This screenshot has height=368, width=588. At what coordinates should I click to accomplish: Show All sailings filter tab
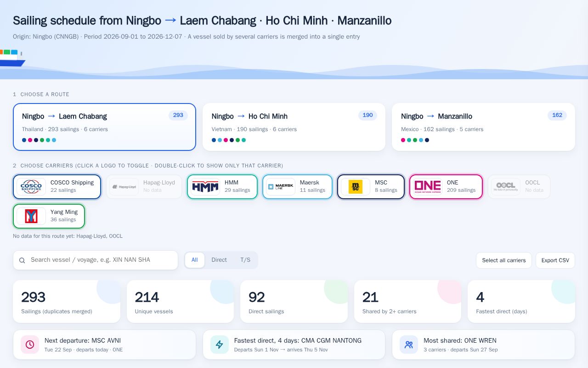point(195,260)
